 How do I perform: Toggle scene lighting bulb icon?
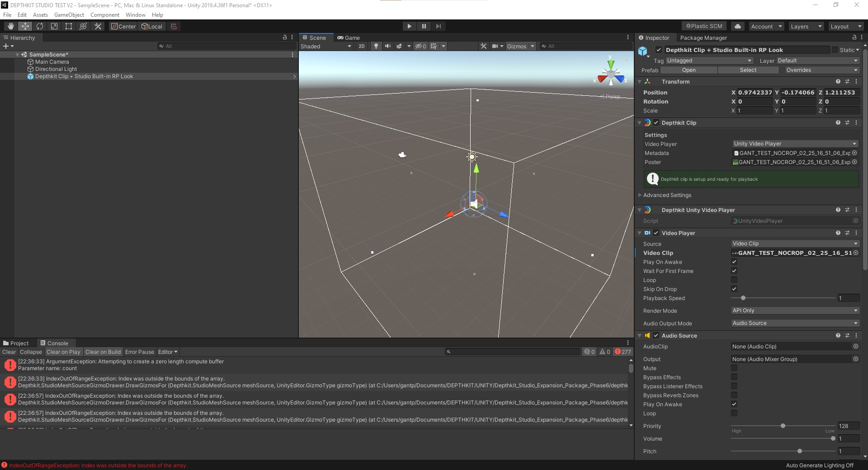[x=376, y=46]
